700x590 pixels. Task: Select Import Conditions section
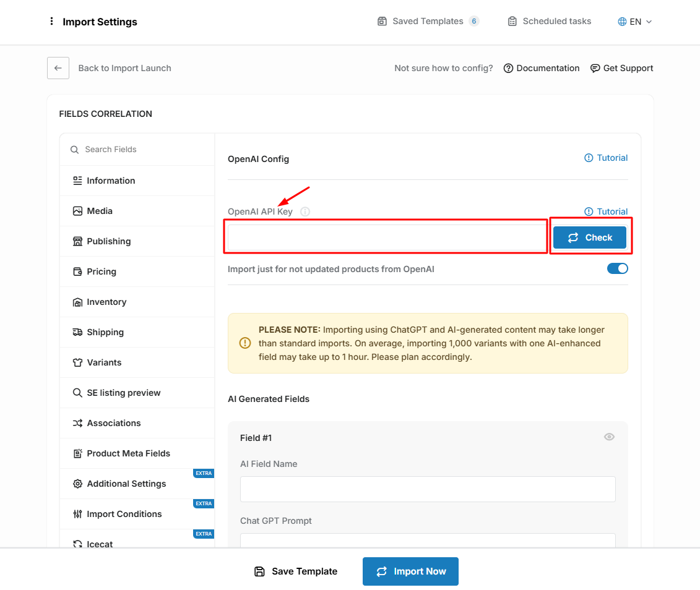137,514
